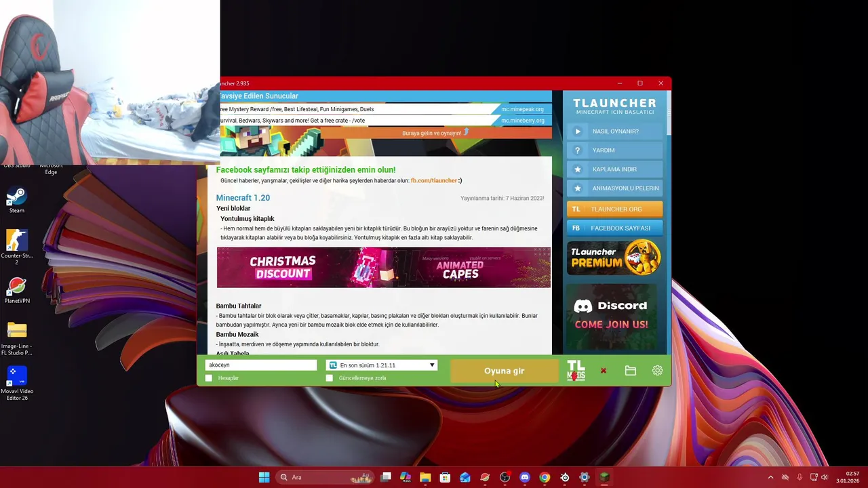The width and height of the screenshot is (868, 488).
Task: Click the cloud sync-off tray icon
Action: 785,477
